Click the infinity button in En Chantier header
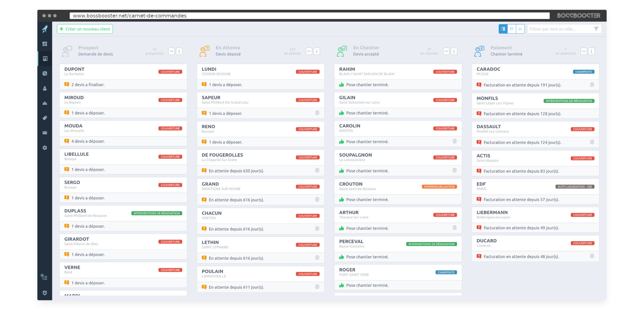Image resolution: width=644 pixels, height=310 pixels. [x=446, y=51]
